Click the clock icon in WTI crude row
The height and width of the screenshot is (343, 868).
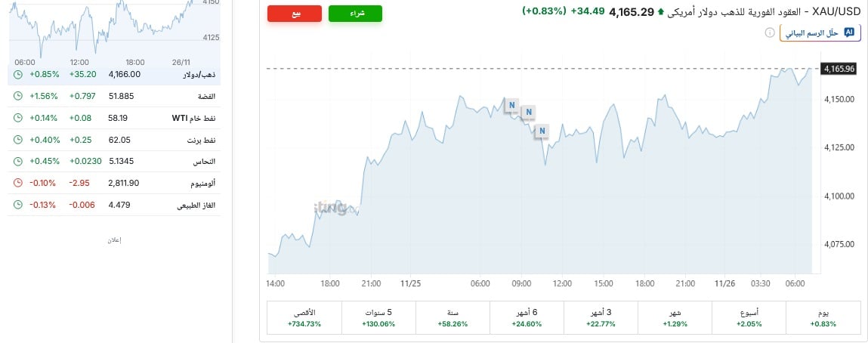[18, 118]
